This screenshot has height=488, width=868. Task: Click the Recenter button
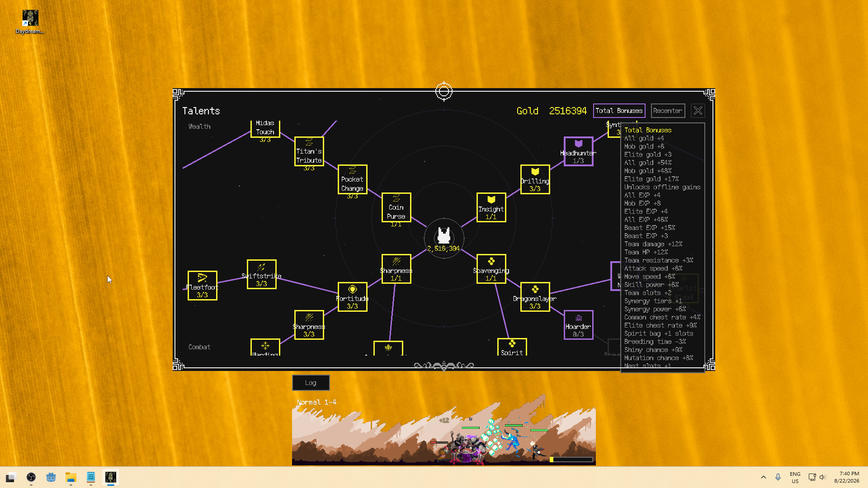(668, 111)
